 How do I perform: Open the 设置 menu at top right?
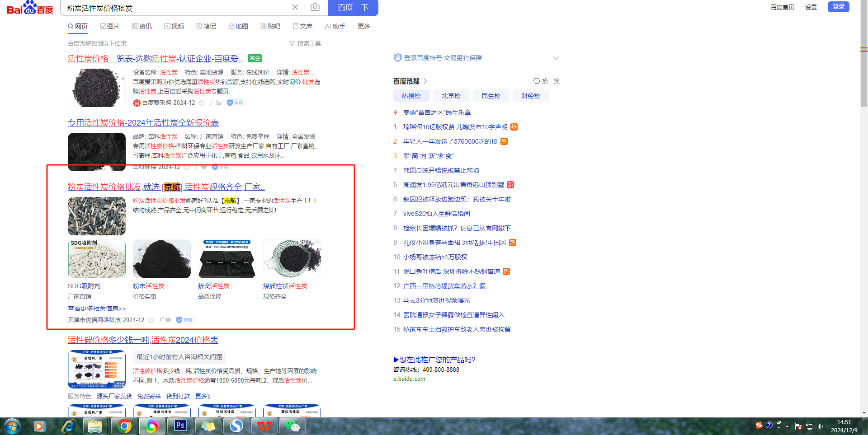(811, 7)
